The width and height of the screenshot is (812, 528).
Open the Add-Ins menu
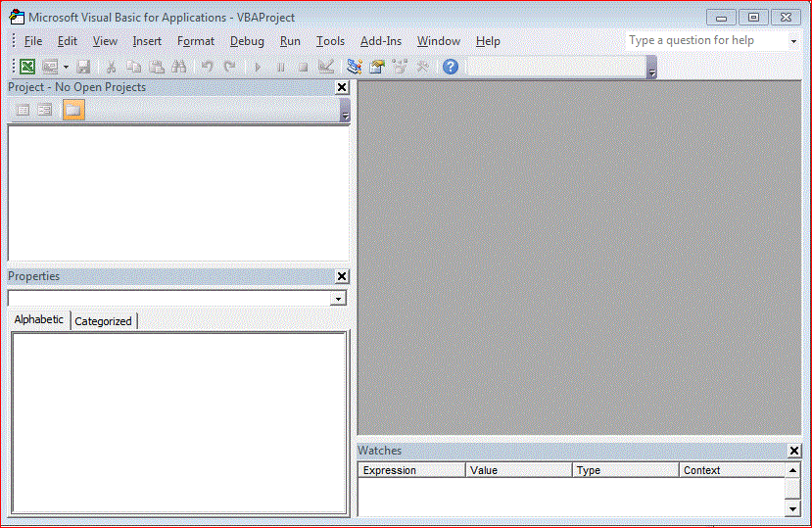pos(381,41)
